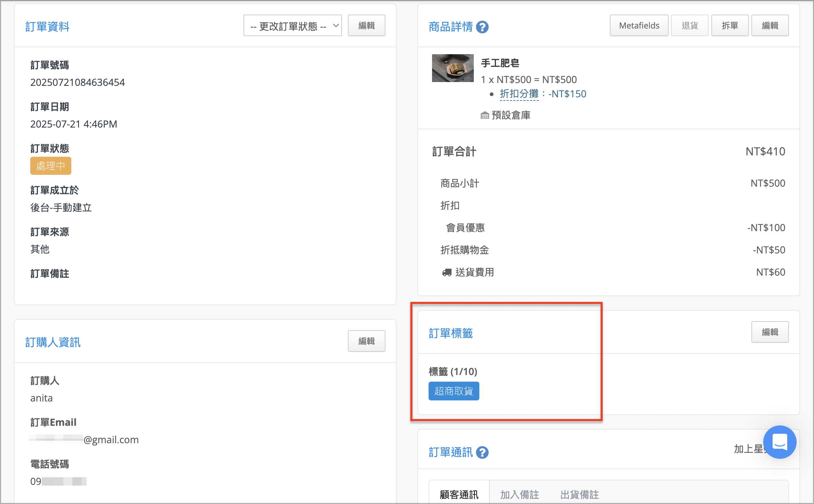814x504 pixels.
Task: Click the shipping fee amount NT$60
Action: click(x=771, y=272)
